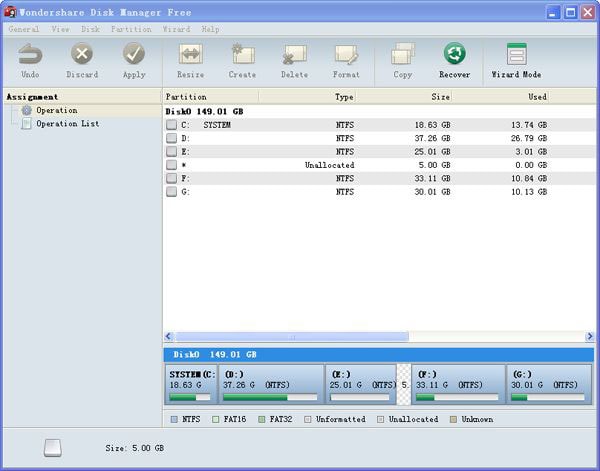This screenshot has height=471, width=600.
Task: Open the General menu
Action: pyautogui.click(x=24, y=29)
